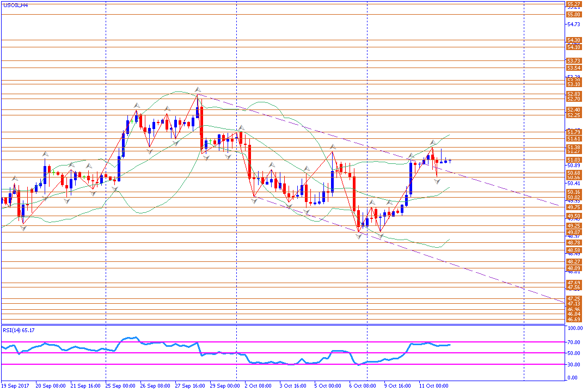Select the 47.13 price level label
Viewport: 588px width, 392px height.
click(x=574, y=304)
